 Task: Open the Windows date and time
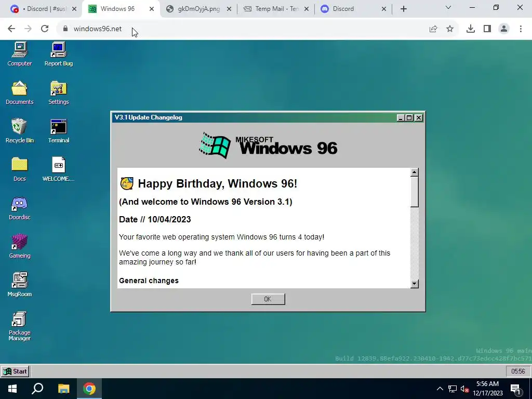click(487, 389)
